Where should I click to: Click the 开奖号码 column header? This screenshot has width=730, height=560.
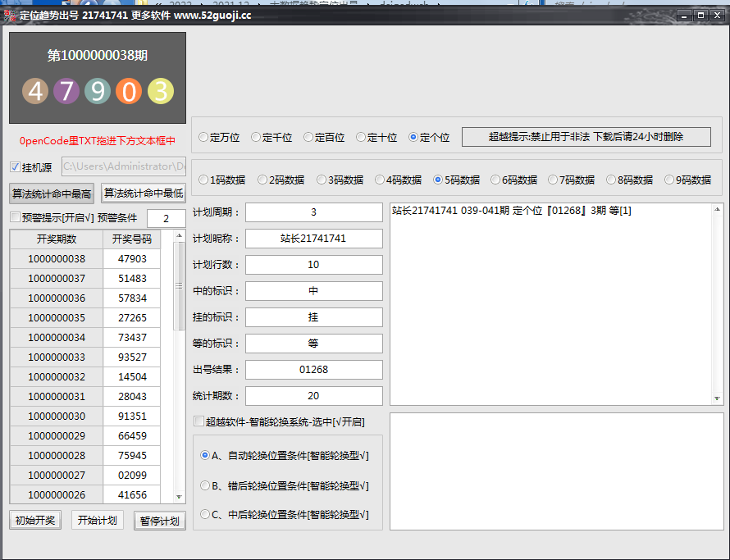[132, 239]
